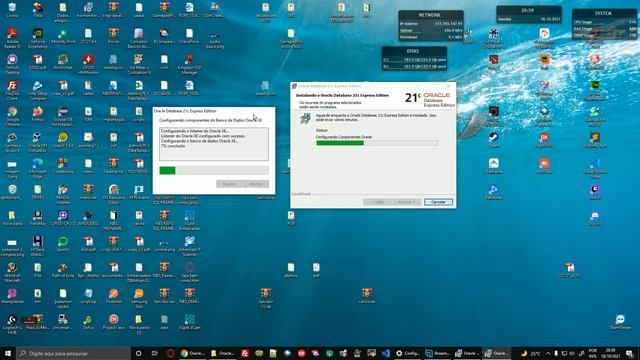Screen dimensions: 640x360
Task: Open the GeForce Experience desktop icon
Action: [x=38, y=38]
